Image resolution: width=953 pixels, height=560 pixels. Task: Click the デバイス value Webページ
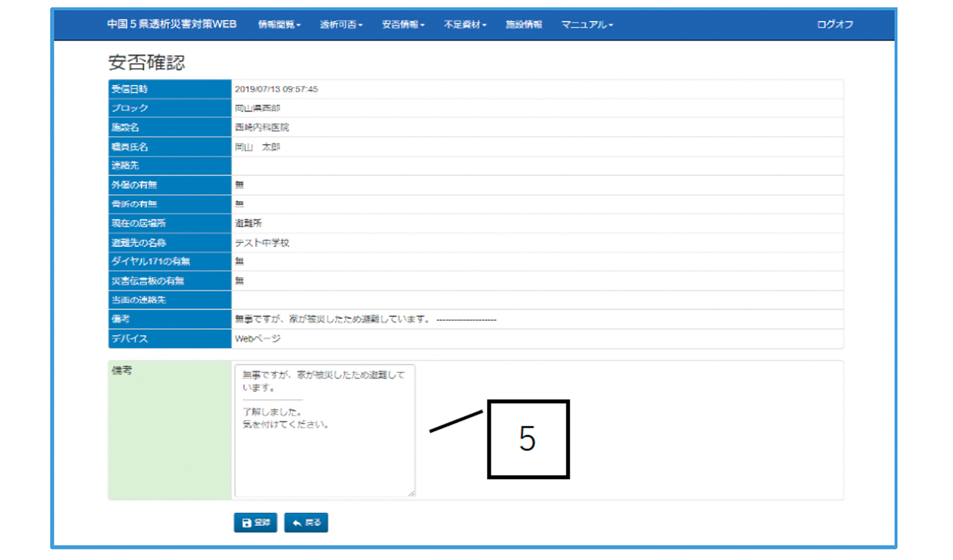click(258, 339)
